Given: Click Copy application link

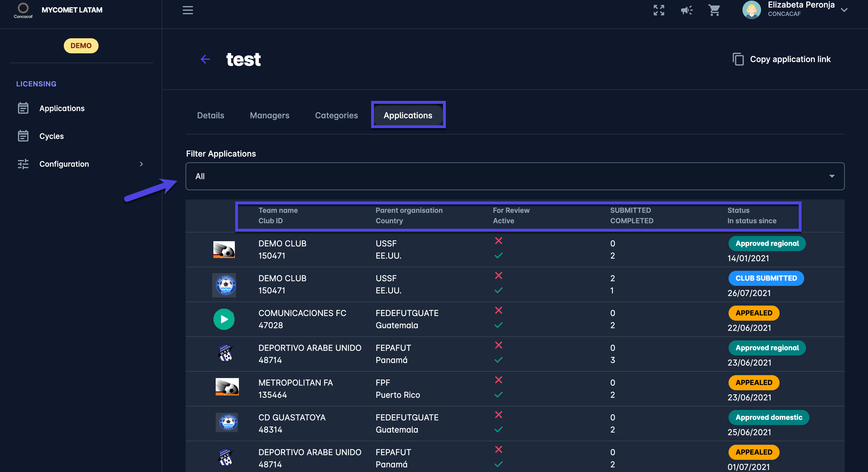Looking at the screenshot, I should tap(790, 59).
